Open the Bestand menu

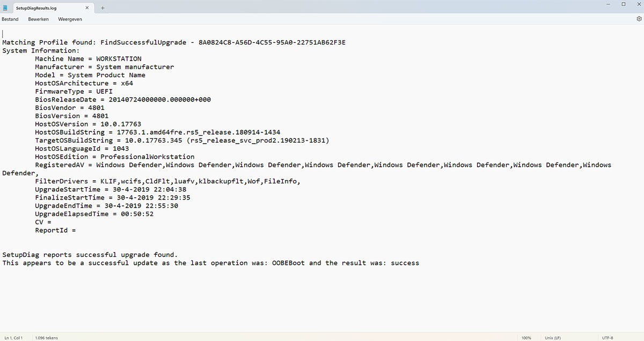[10, 19]
